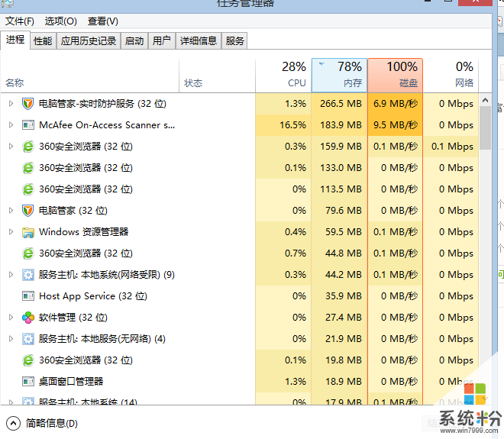Screen dimensions: 504x439
Task: Switch to the 详细信息 tab
Action: click(199, 40)
